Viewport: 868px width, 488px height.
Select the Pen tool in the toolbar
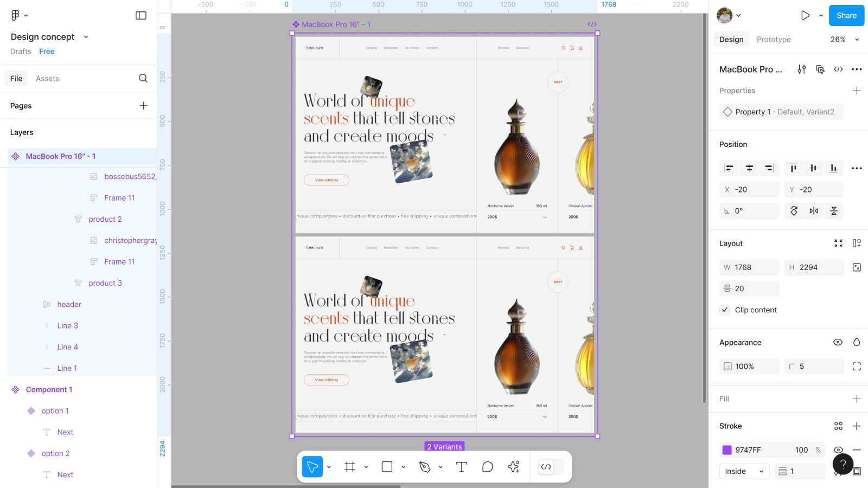pos(425,467)
